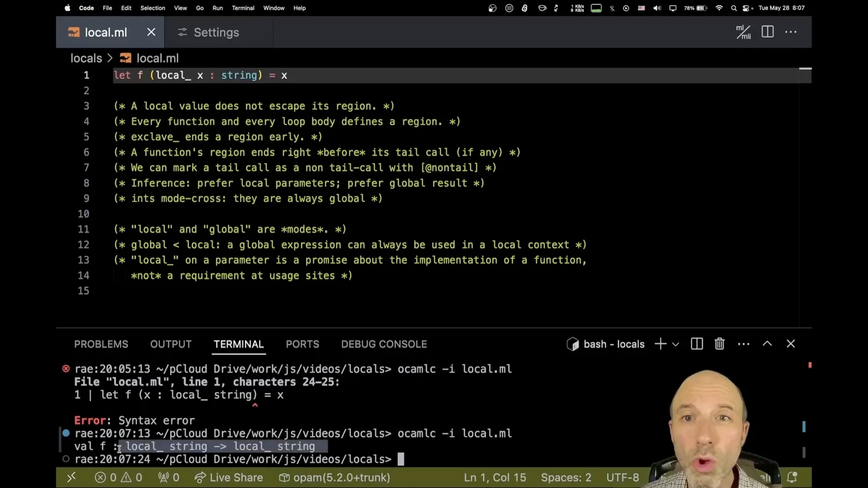Open the remote window indicator
The image size is (868, 488).
[x=71, y=478]
